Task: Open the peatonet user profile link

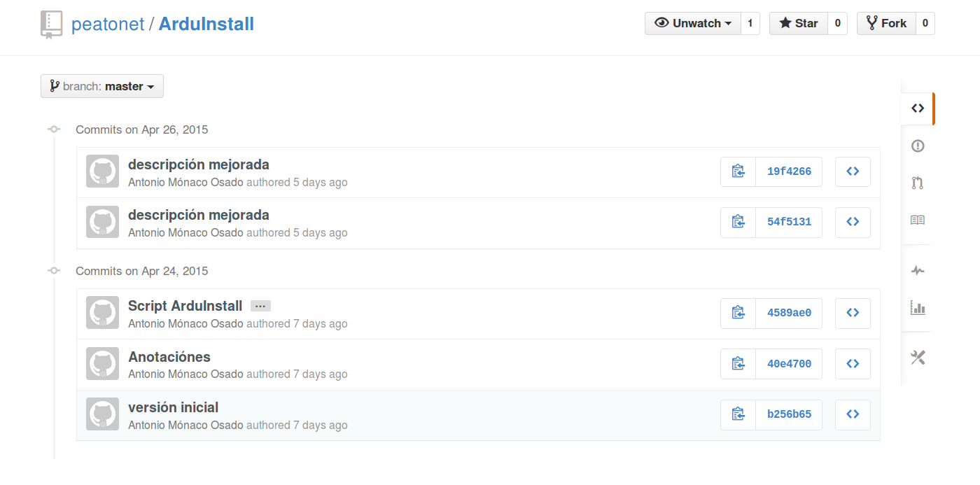Action: [108, 24]
